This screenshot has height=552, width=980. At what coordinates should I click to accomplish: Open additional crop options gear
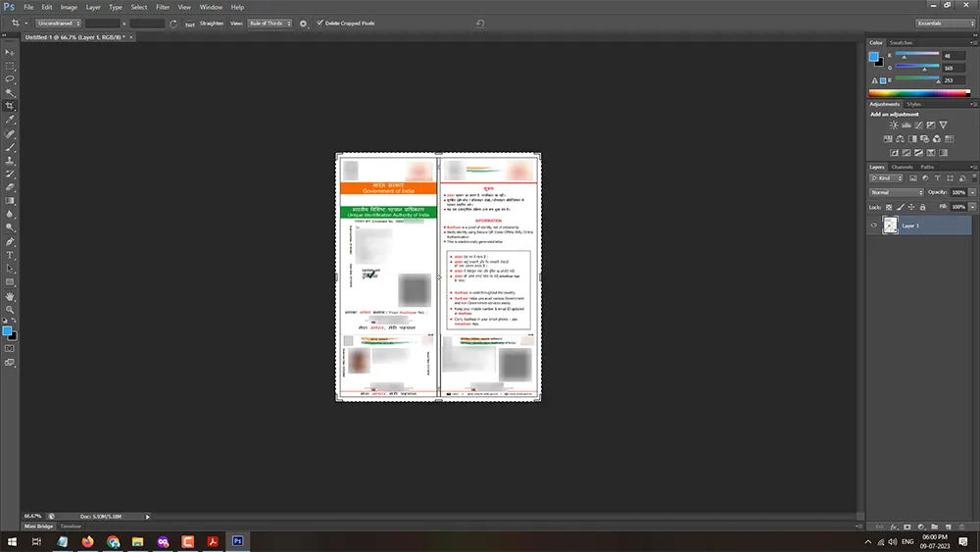[303, 24]
